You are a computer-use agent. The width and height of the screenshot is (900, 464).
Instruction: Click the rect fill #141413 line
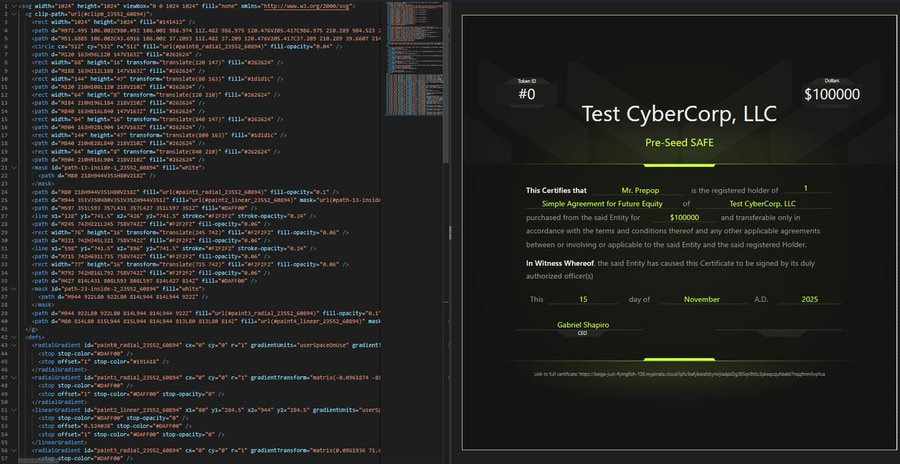[x=114, y=22]
